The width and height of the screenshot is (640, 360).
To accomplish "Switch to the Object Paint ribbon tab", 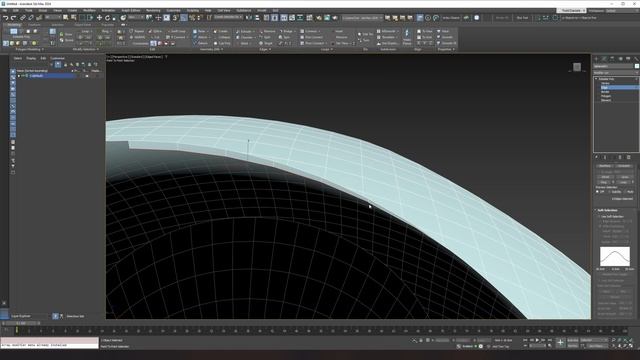I will pyautogui.click(x=83, y=24).
